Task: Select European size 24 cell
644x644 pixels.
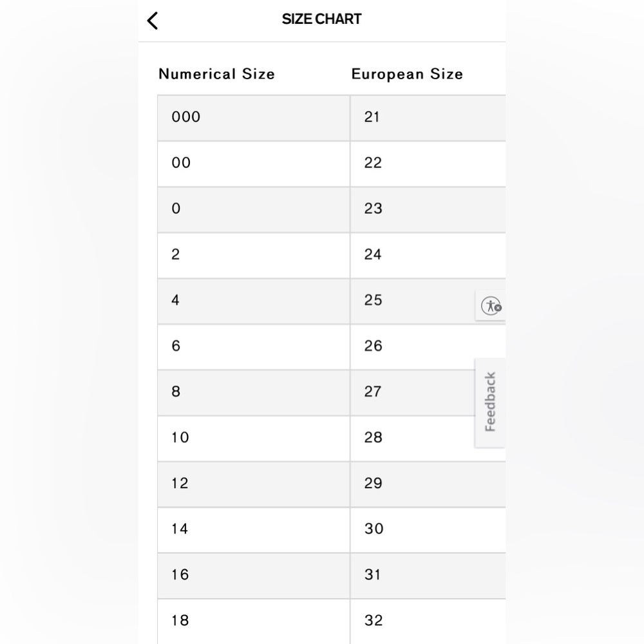Action: [x=428, y=256]
